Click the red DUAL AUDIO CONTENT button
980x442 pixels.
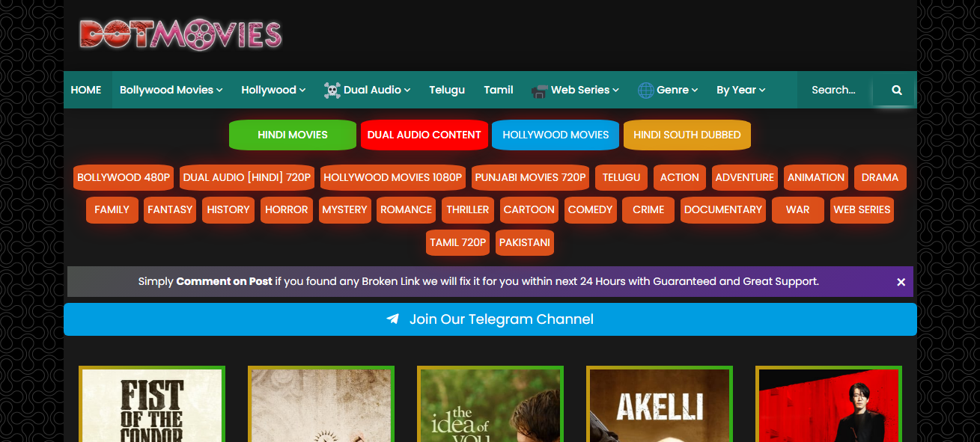[424, 135]
